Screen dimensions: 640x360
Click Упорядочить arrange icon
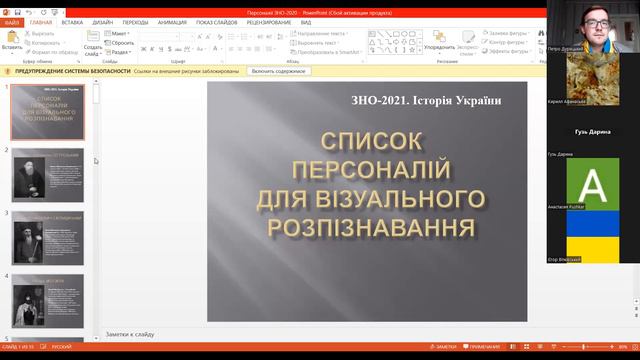point(439,37)
